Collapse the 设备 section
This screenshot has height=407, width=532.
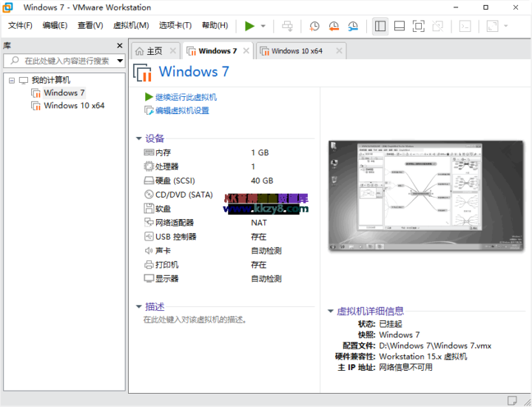tap(138, 138)
